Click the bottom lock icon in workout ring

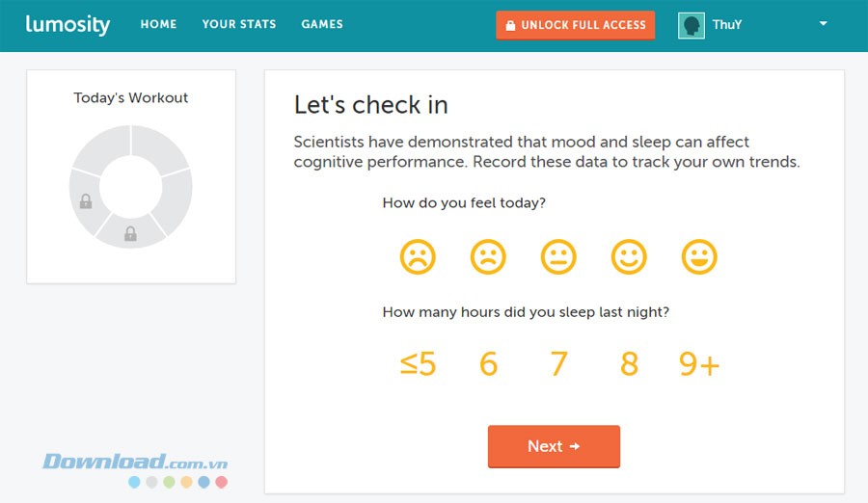pos(130,233)
